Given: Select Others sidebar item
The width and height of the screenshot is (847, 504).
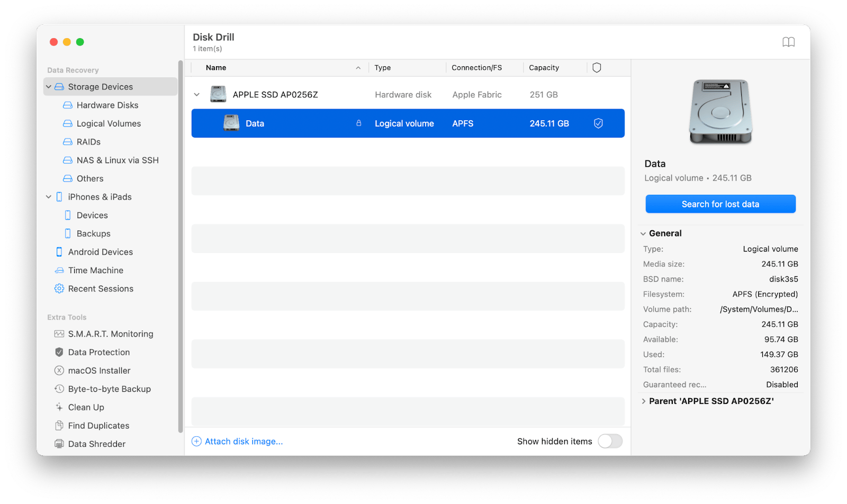Looking at the screenshot, I should pos(90,178).
